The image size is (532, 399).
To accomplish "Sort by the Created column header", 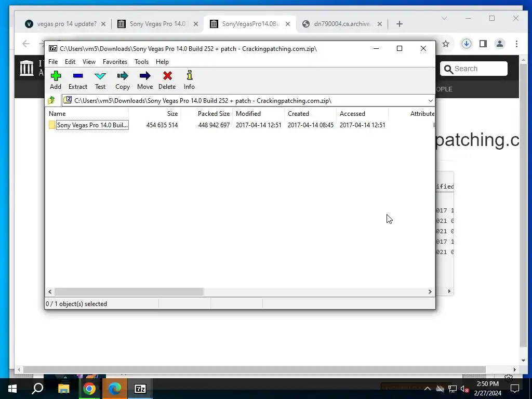I will pos(311,114).
